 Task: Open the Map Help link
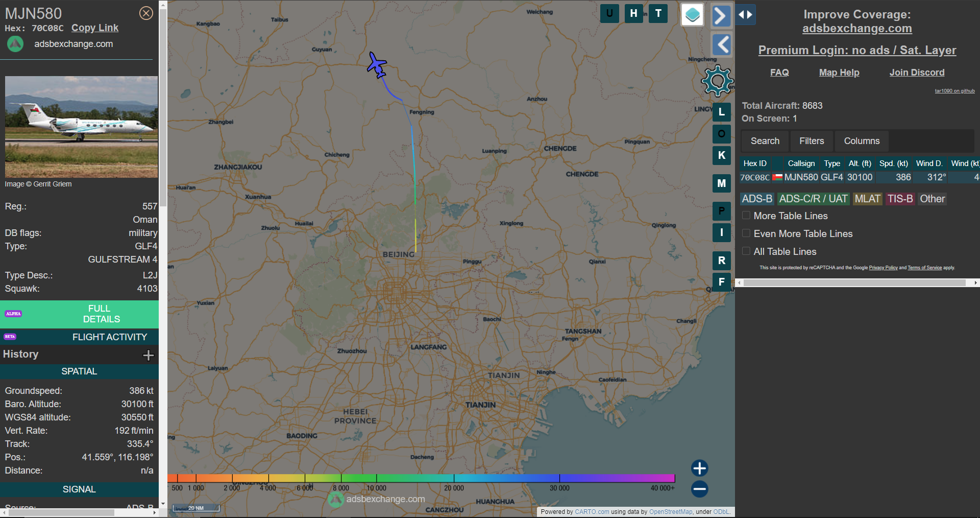click(839, 73)
